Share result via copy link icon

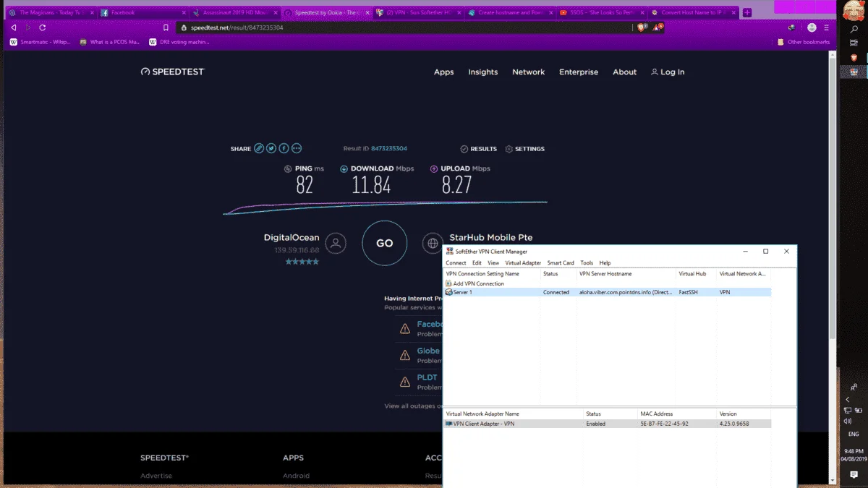point(258,148)
